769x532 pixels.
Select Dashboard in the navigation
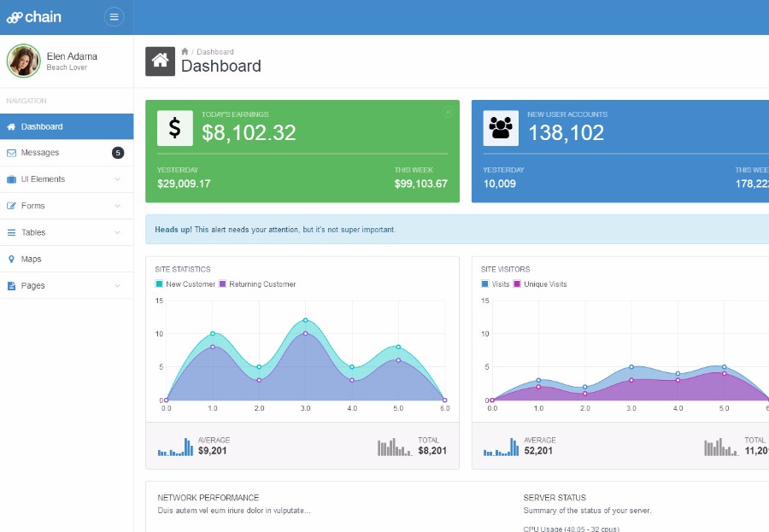(x=67, y=126)
